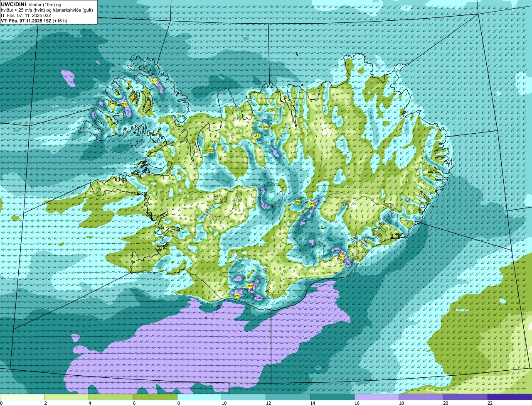Click the 0–2 m/s pale yellow legend swatch

[x=22, y=397]
